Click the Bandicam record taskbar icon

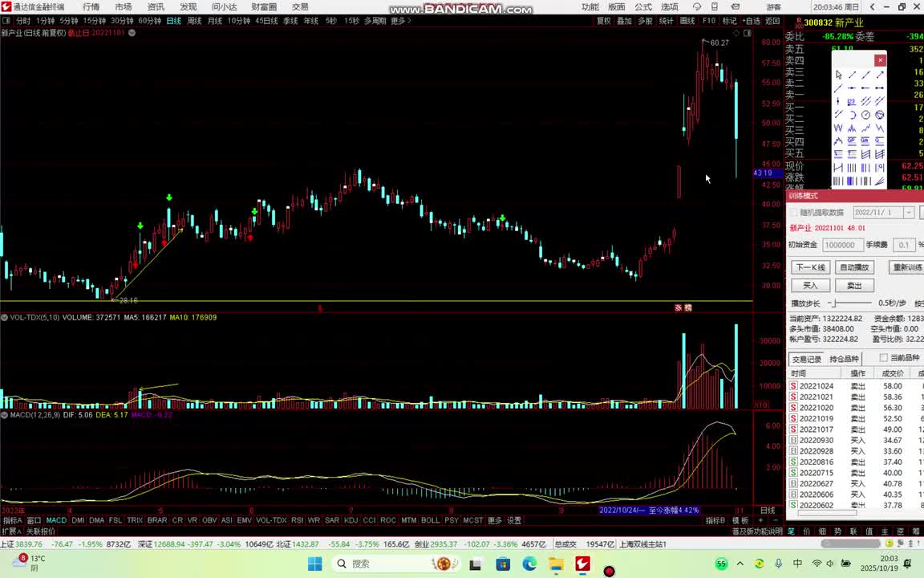610,570
